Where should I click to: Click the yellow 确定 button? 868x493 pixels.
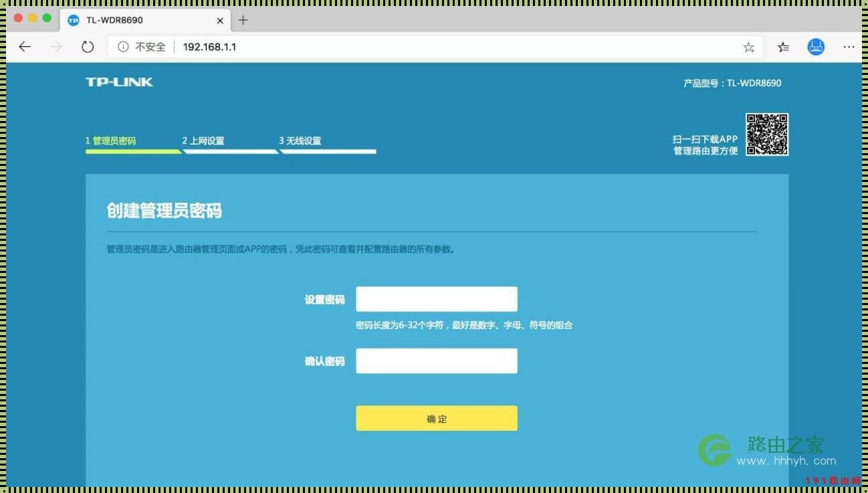(437, 418)
